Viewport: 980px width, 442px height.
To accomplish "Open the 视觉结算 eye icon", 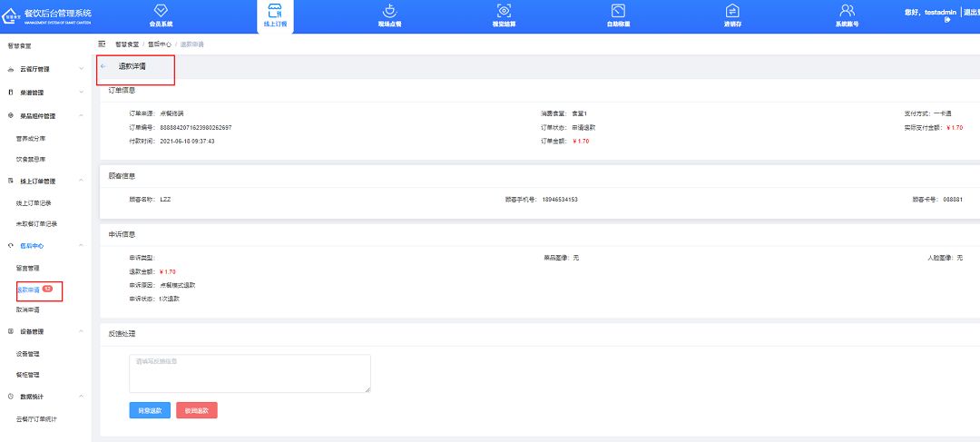I will [x=504, y=10].
